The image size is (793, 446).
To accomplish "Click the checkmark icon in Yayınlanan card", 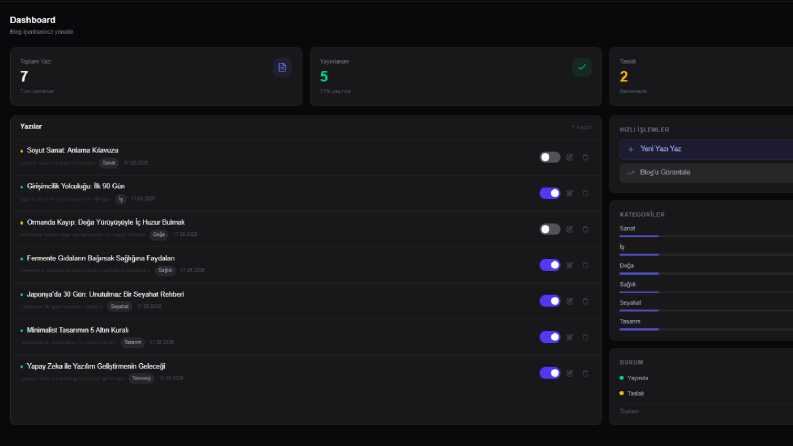I will coord(582,67).
